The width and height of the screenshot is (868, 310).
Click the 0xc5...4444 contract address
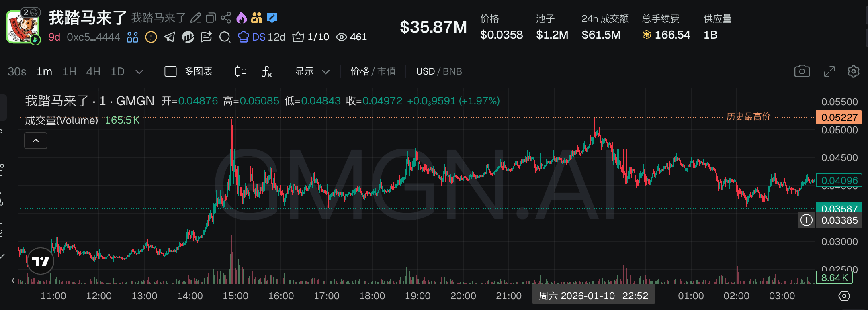pos(93,37)
